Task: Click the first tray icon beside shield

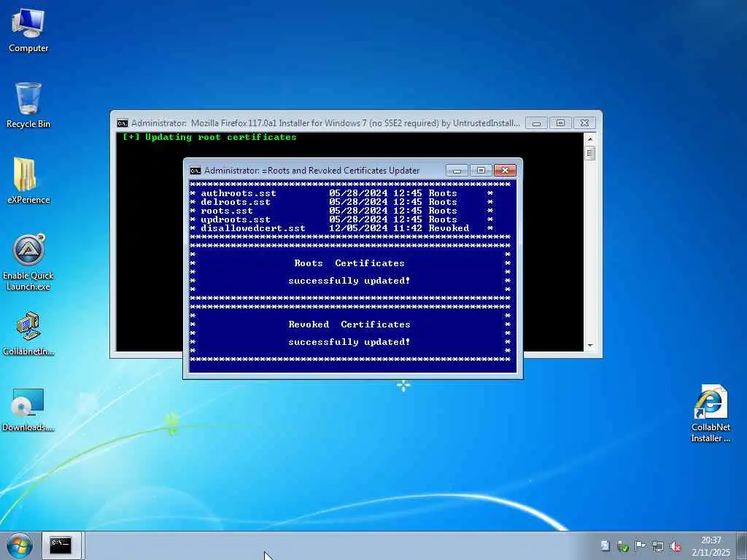Action: [x=605, y=546]
